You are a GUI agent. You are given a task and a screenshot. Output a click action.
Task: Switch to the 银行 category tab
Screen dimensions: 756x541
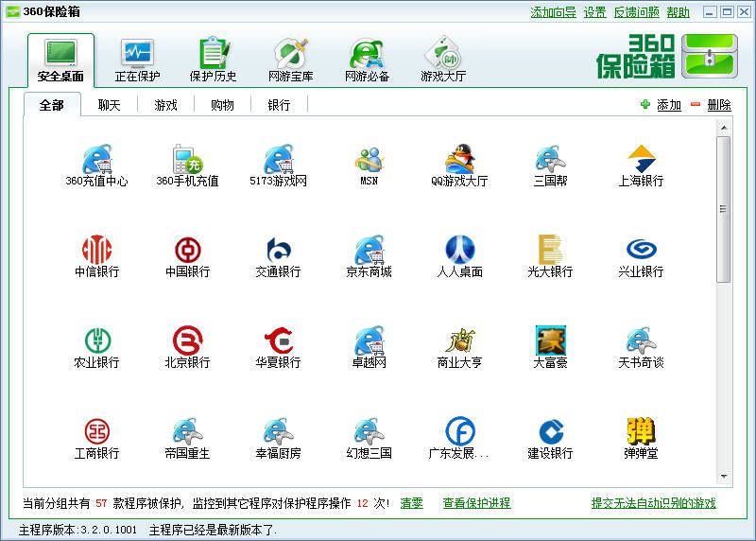click(279, 105)
